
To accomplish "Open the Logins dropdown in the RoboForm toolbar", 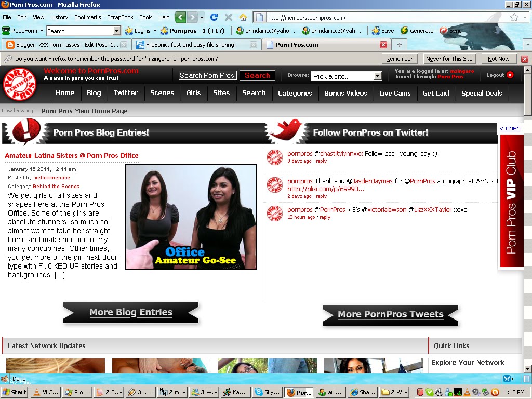I will pos(155,31).
